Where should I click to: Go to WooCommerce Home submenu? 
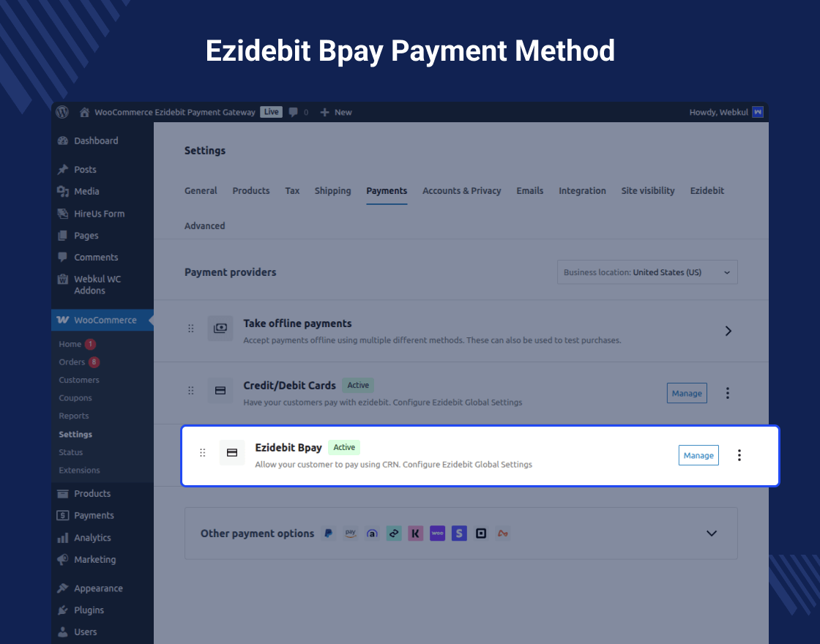(70, 344)
